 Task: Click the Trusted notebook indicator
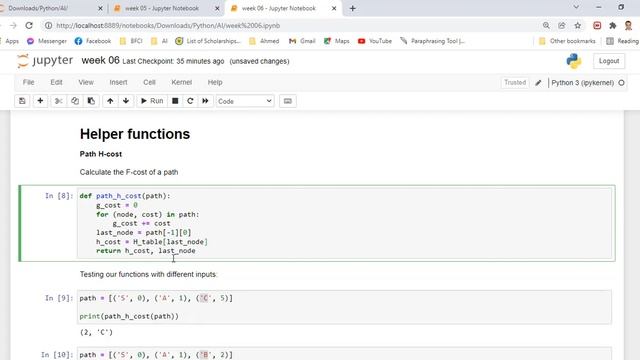[515, 82]
